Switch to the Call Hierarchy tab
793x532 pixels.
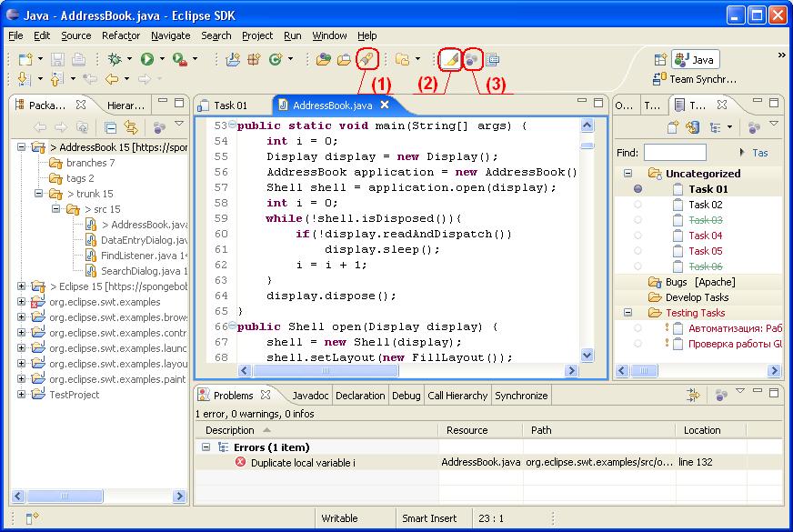coord(457,396)
